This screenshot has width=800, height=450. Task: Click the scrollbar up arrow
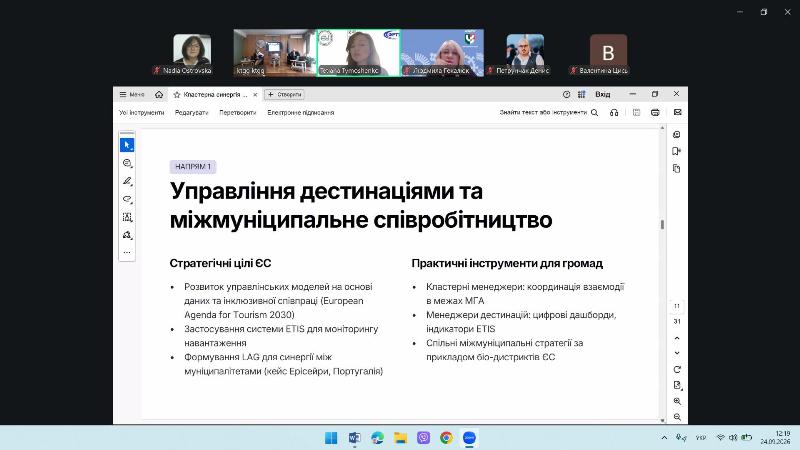tap(662, 128)
